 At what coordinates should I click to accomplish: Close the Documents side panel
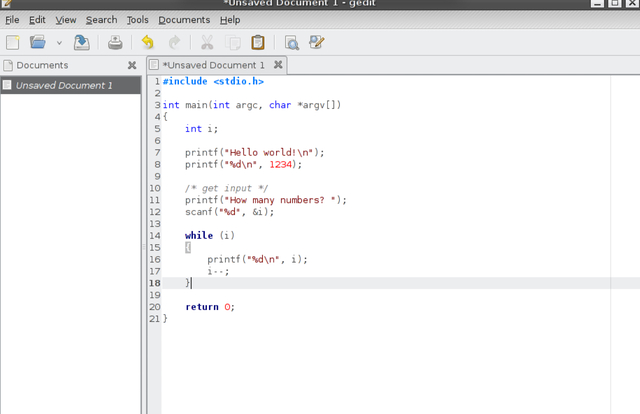[x=132, y=65]
